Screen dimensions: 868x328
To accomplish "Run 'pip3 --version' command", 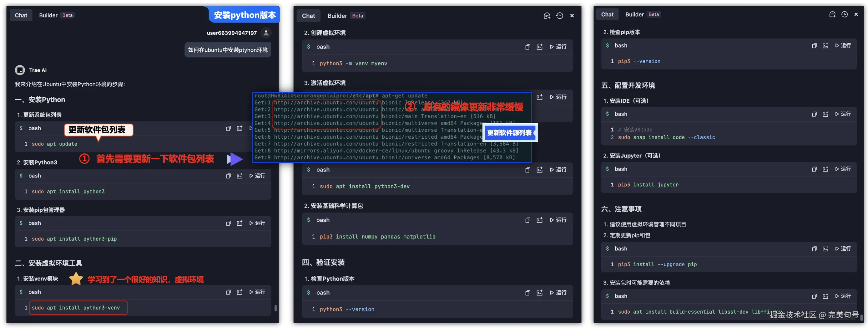I will (843, 46).
